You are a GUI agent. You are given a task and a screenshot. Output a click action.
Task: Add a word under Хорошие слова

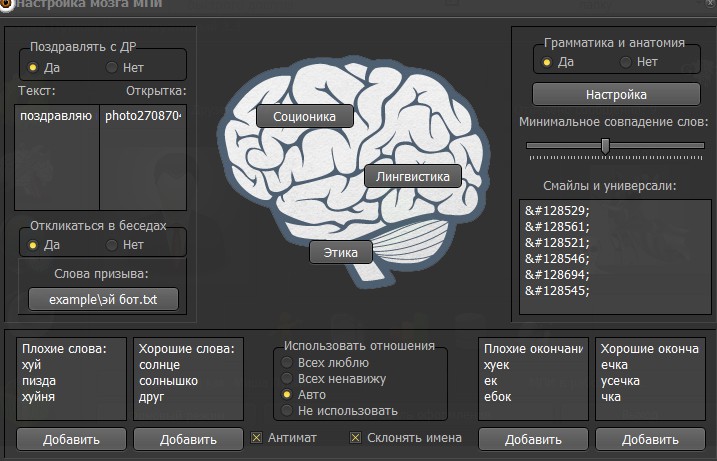pos(188,440)
